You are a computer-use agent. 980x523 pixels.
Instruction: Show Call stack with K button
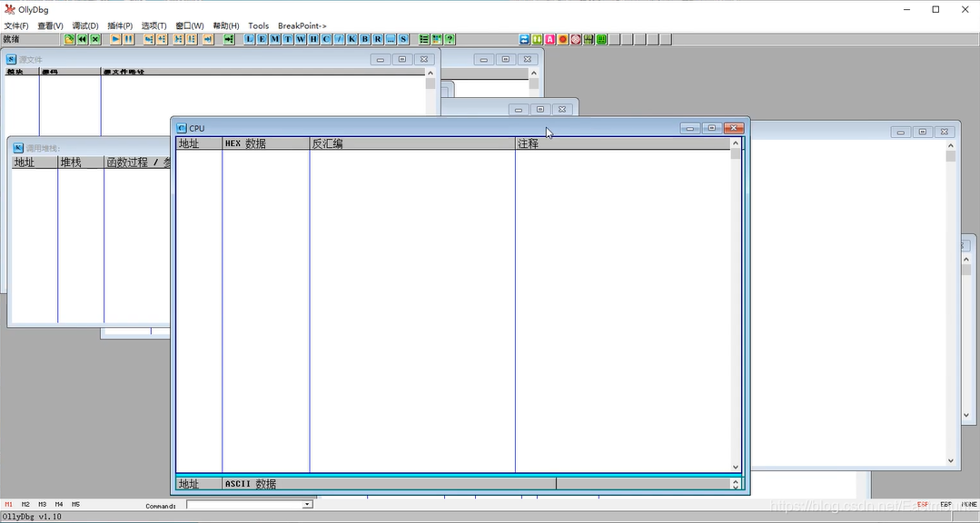351,39
